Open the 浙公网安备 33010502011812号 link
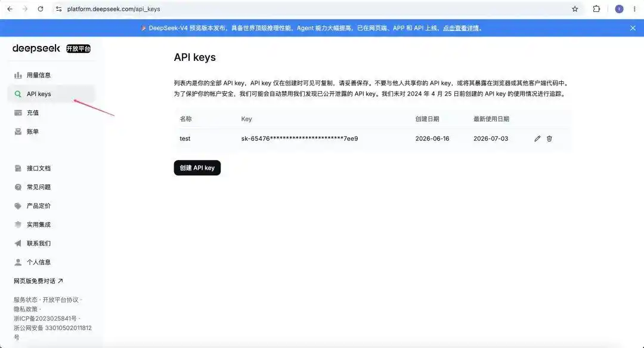The width and height of the screenshot is (644, 348). point(52,332)
